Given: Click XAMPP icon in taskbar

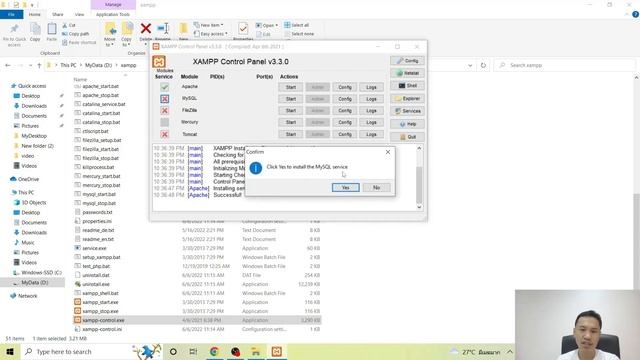Looking at the screenshot, I should pyautogui.click(x=276, y=351).
